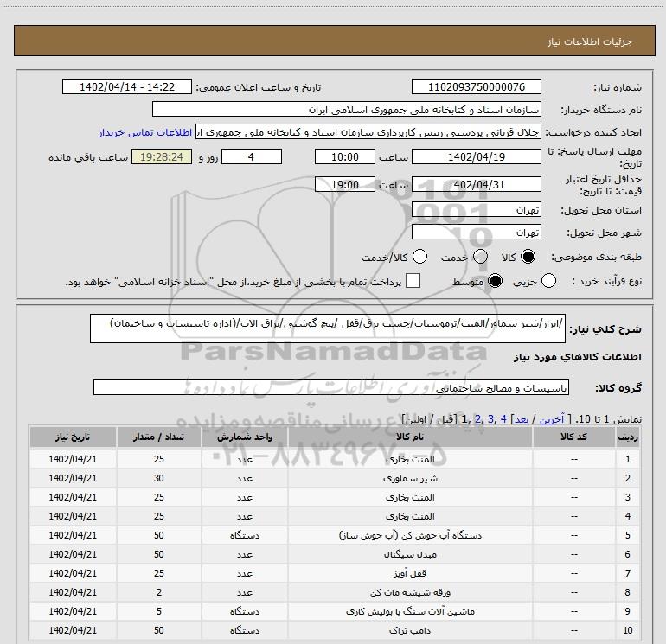Click the price validity time 19:00 field
Image resolution: width=666 pixels, height=644 pixels.
(x=345, y=185)
